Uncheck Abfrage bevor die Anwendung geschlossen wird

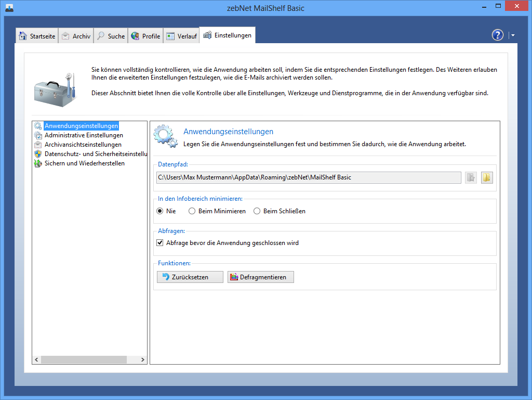[160, 243]
